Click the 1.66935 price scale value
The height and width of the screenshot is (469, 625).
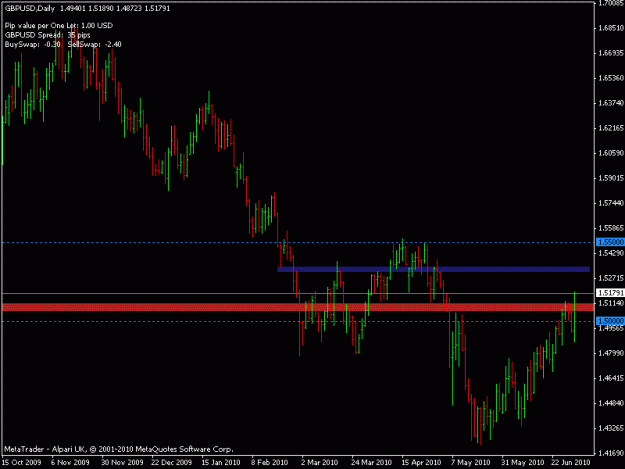point(611,53)
